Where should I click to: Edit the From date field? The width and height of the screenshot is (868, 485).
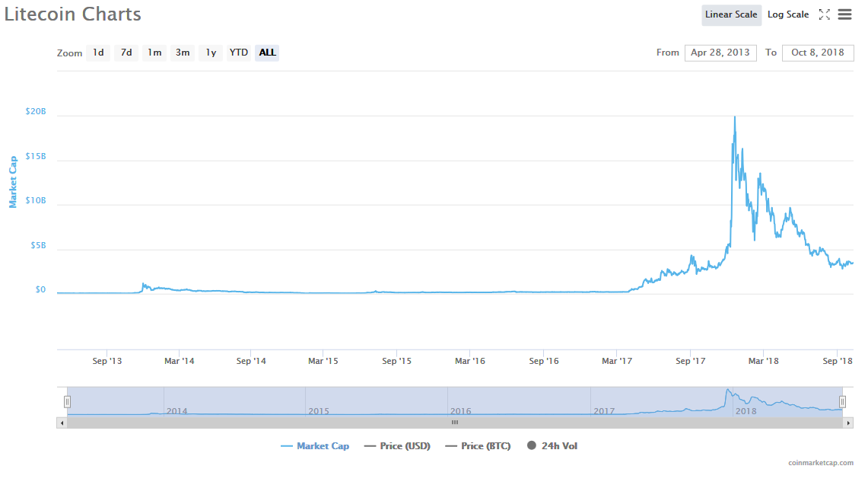pos(720,53)
